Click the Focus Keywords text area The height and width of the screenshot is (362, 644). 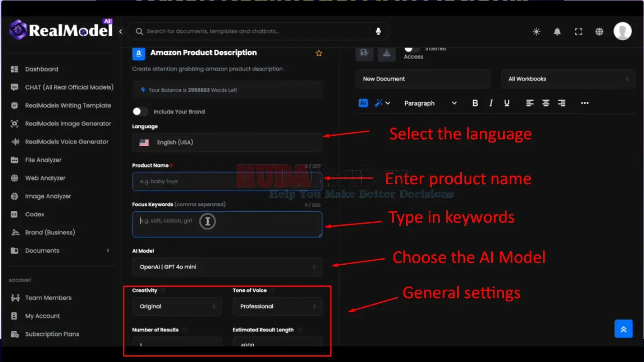[x=227, y=224]
